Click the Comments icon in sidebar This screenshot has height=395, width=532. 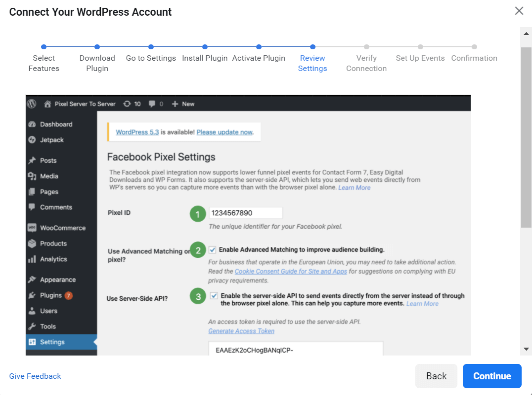32,207
